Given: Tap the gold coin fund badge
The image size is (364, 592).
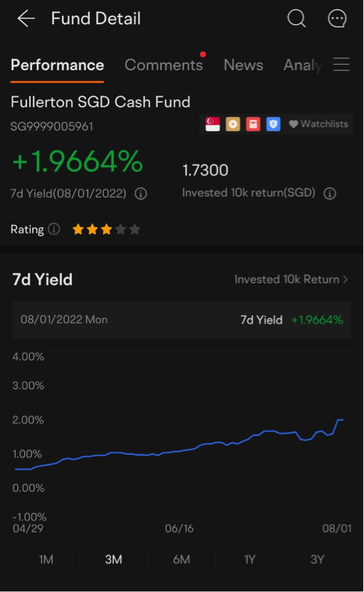Looking at the screenshot, I should tap(233, 124).
